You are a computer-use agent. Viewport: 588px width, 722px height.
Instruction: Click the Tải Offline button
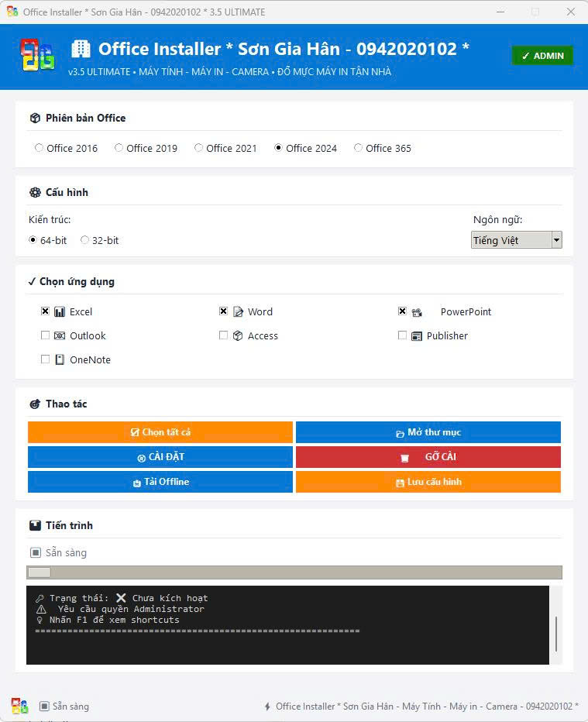point(160,482)
